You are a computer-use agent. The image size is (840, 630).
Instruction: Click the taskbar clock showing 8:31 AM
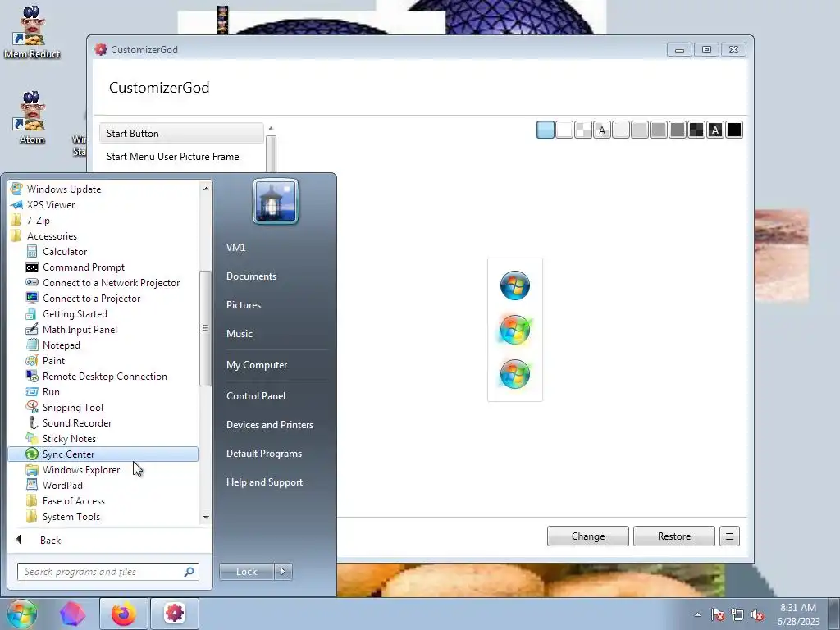pos(798,614)
